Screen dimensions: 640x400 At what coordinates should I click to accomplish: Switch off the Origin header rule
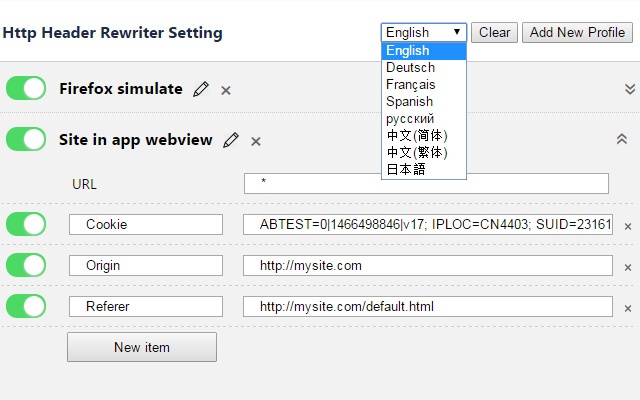[26, 265]
